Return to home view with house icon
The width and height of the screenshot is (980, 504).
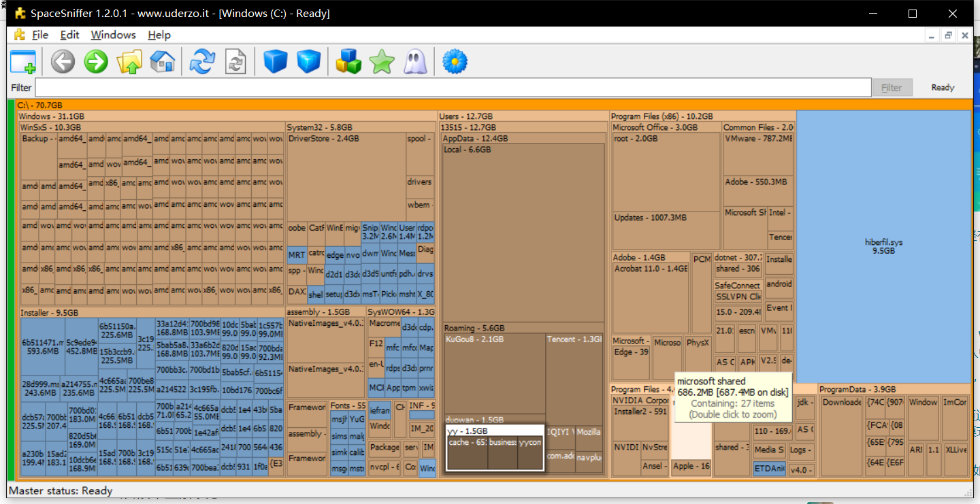click(x=162, y=62)
